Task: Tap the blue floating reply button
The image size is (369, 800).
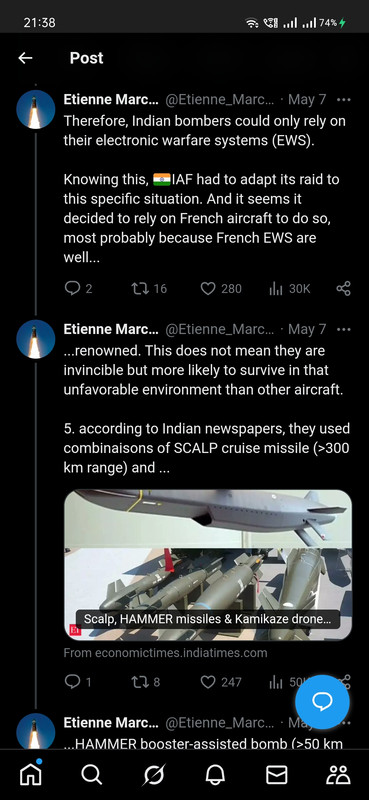Action: coord(323,702)
